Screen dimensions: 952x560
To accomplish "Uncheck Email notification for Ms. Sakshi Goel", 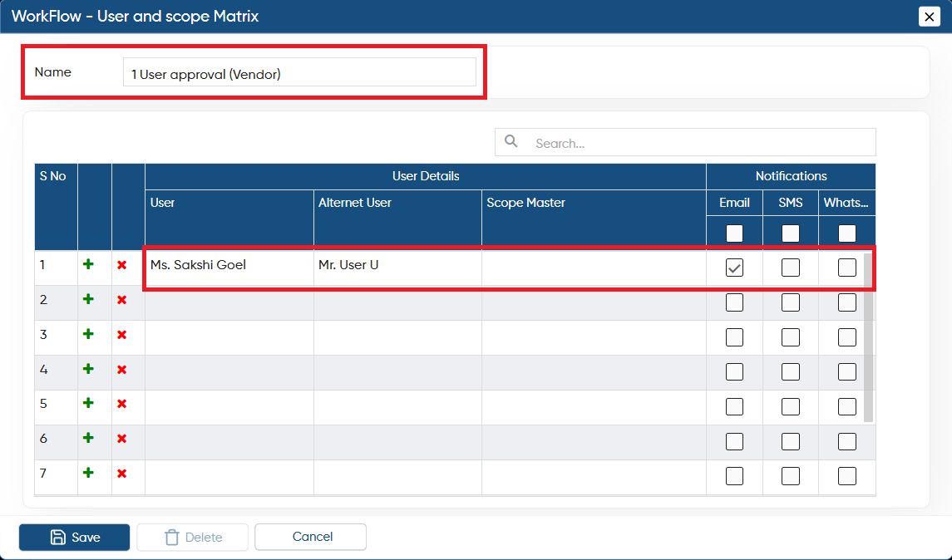I will 734,268.
